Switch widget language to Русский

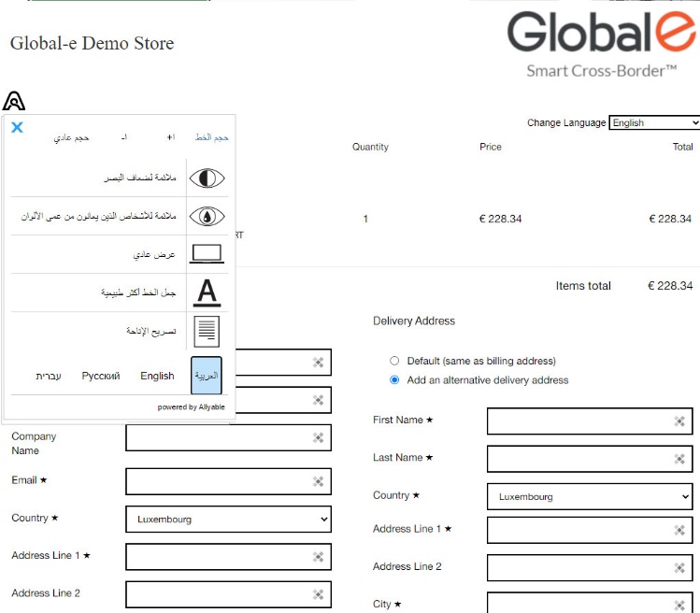point(101,376)
